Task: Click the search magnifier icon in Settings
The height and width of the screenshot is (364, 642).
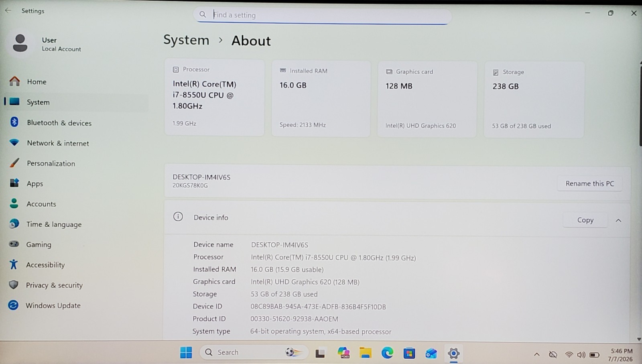Action: (203, 14)
